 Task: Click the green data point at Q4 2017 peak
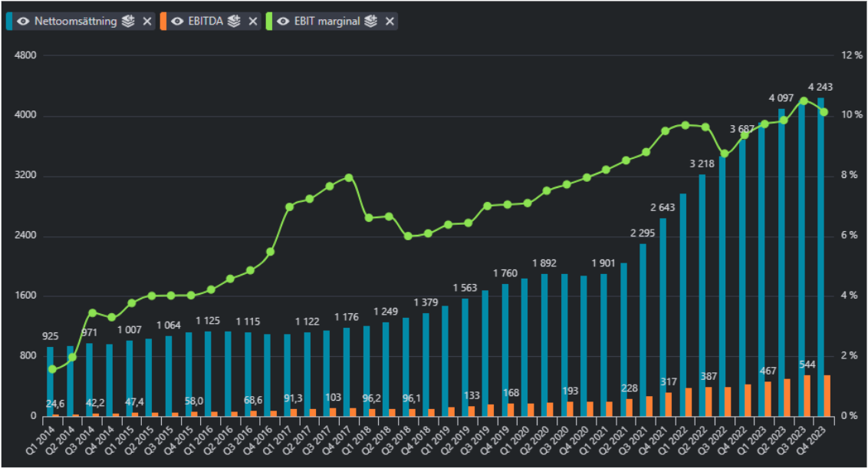349,178
